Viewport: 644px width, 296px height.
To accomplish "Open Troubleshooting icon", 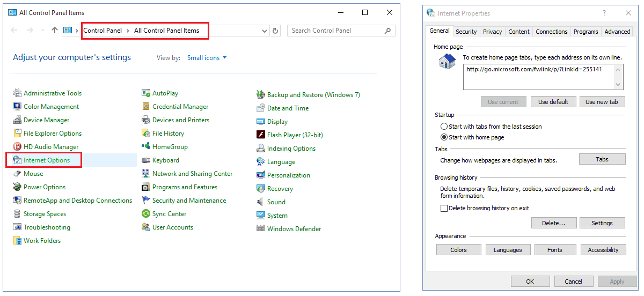I will pos(17,227).
